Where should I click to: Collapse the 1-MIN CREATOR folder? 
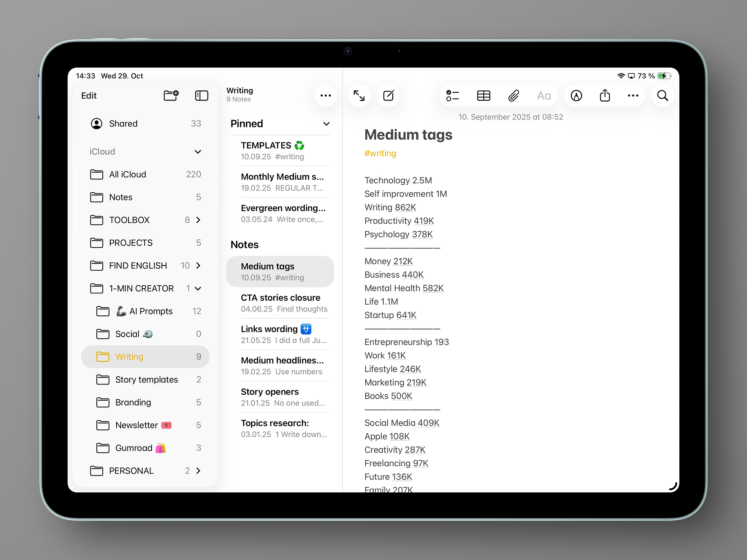[x=198, y=288]
